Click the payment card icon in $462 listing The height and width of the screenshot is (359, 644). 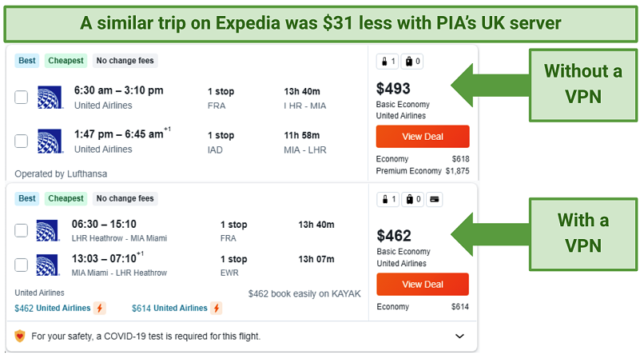pos(434,199)
